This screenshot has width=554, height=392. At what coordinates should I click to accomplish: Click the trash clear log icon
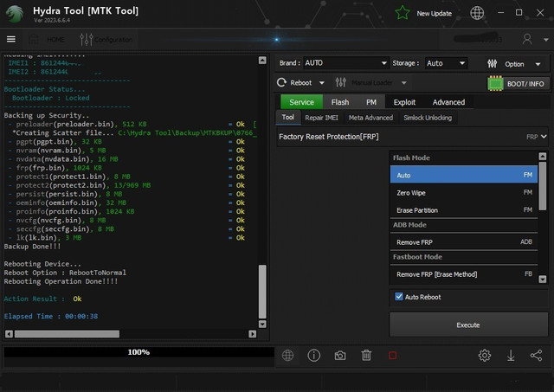tap(366, 356)
